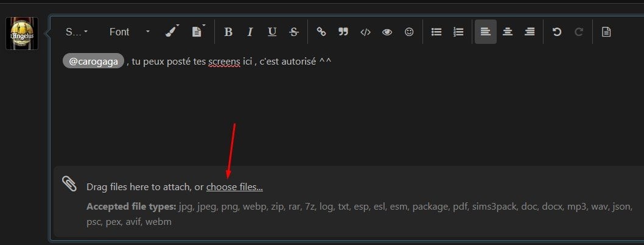This screenshot has height=245, width=644.
Task: Undo the last edit
Action: [x=557, y=32]
